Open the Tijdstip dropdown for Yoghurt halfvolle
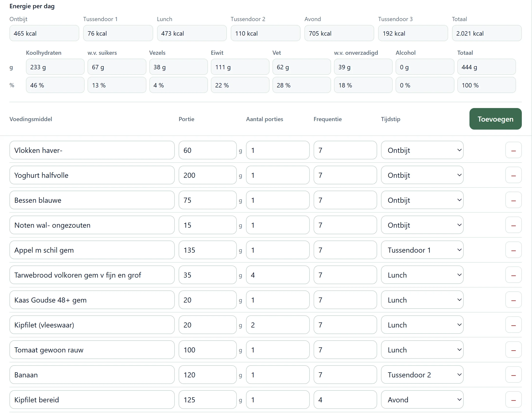532x413 pixels. coord(422,175)
